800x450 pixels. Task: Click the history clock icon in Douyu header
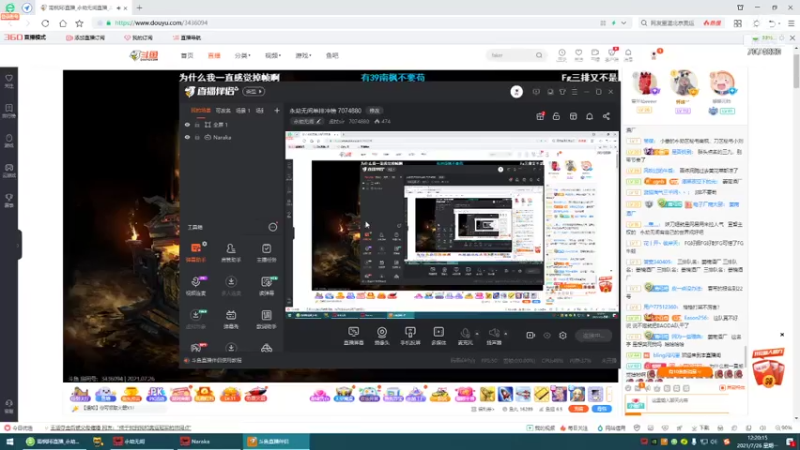click(562, 55)
